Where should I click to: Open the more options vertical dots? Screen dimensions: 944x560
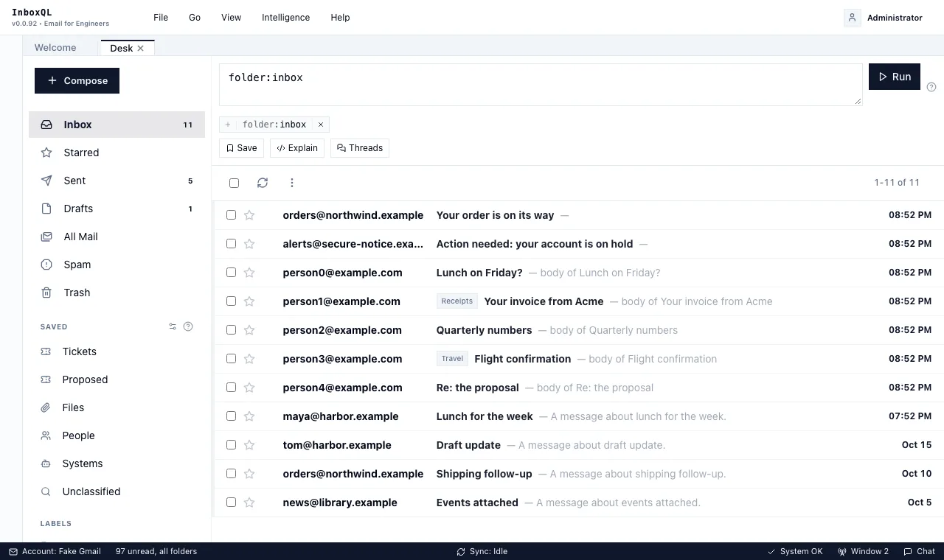coord(292,183)
